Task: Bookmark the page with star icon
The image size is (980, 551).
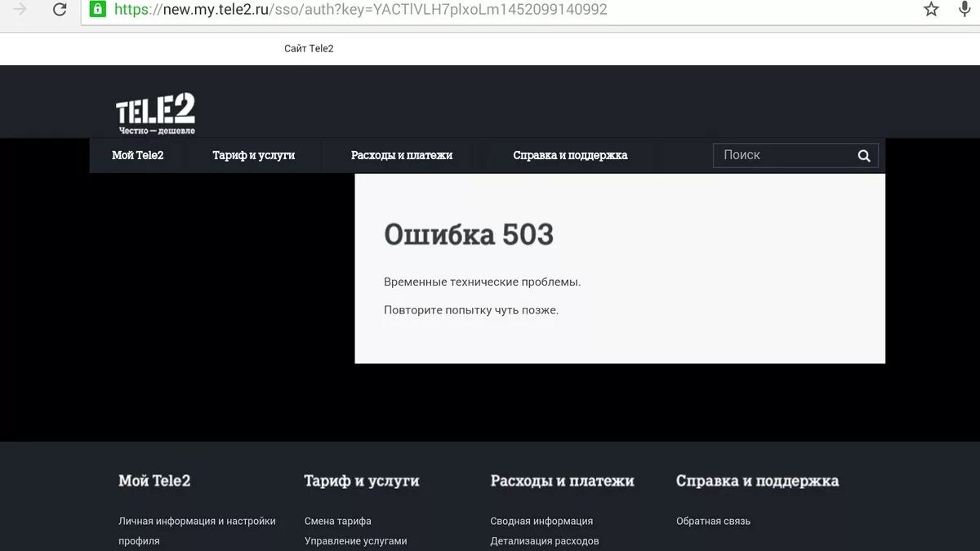Action: [932, 10]
